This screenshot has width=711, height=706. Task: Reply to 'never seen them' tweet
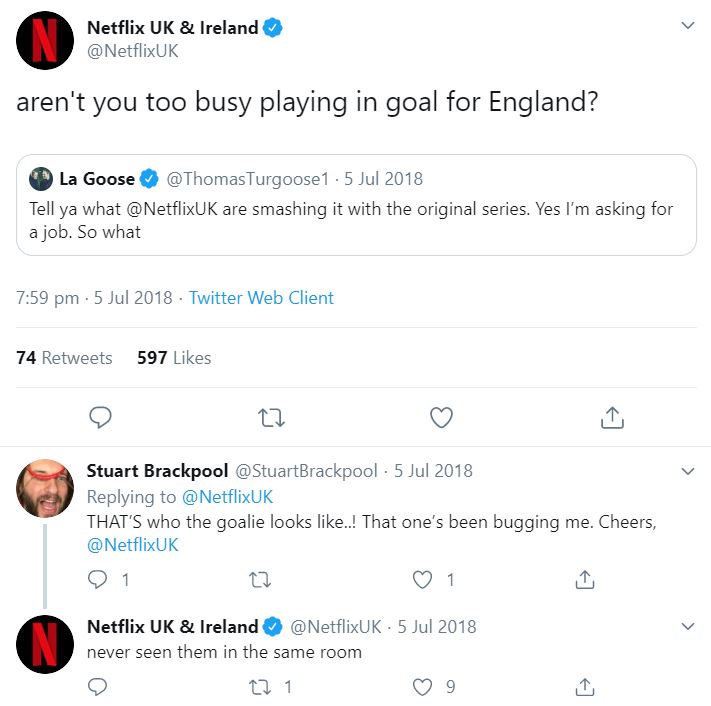[x=98, y=687]
